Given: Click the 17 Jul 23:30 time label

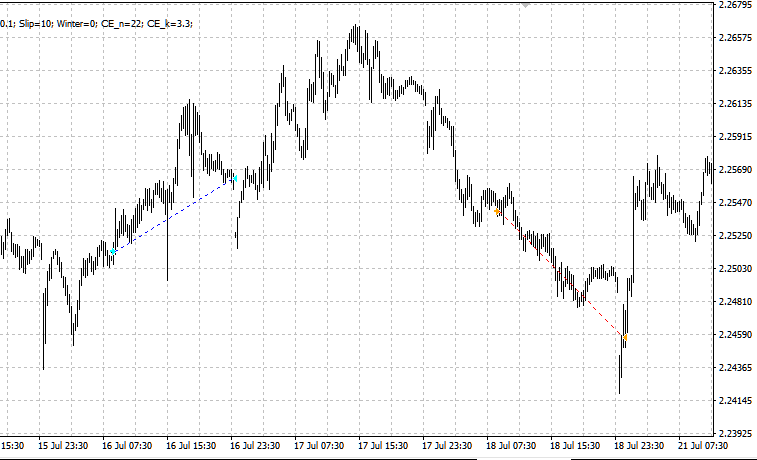Looking at the screenshot, I should click(447, 446).
